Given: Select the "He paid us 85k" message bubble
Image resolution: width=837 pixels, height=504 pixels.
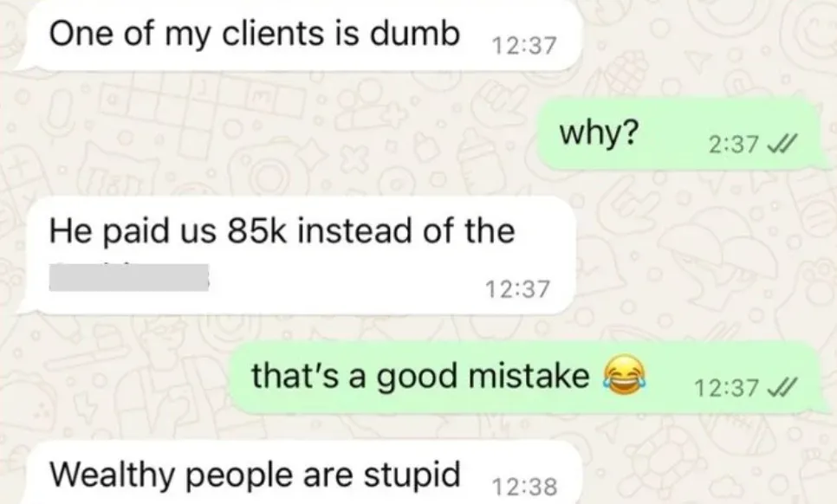Looking at the screenshot, I should click(x=297, y=255).
